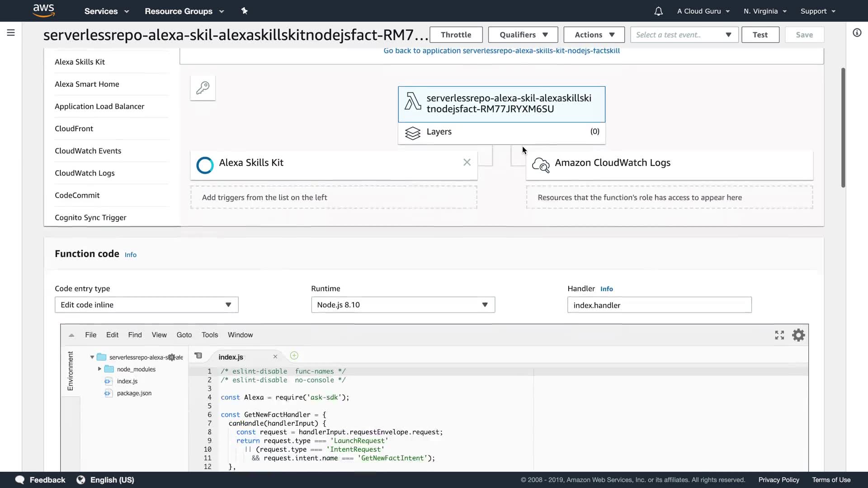Image resolution: width=868 pixels, height=488 pixels.
Task: Remove the Alexa Skills Kit trigger
Action: point(467,162)
